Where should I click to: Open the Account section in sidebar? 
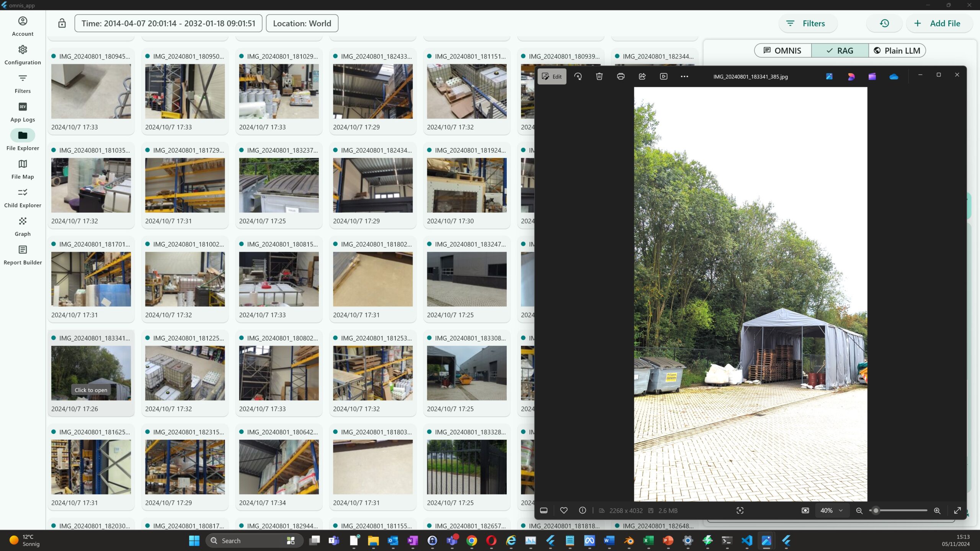coord(23,26)
